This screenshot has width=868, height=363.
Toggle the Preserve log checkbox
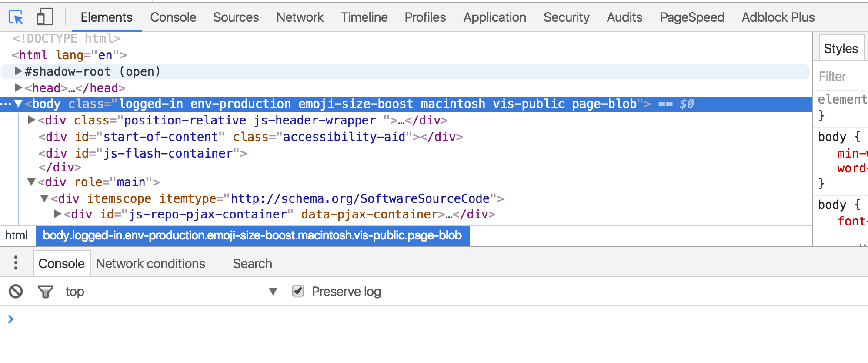(x=298, y=291)
